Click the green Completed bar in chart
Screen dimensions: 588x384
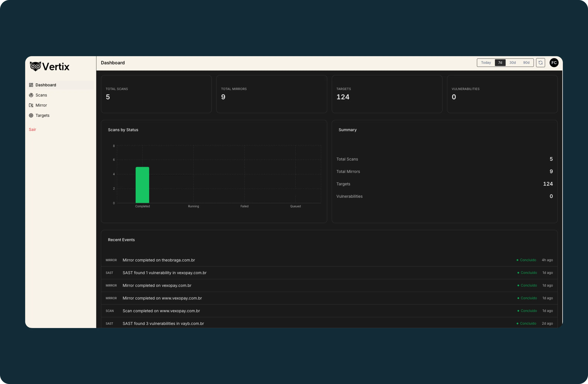(142, 185)
